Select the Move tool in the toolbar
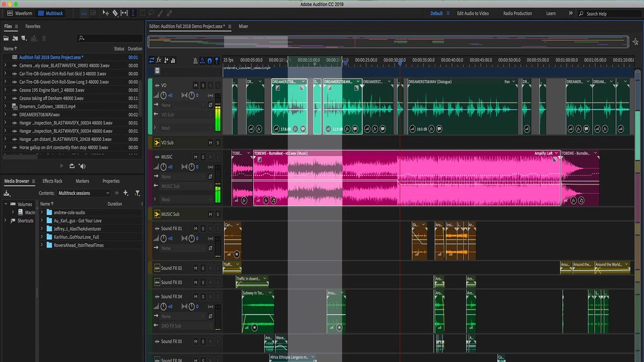 105,13
